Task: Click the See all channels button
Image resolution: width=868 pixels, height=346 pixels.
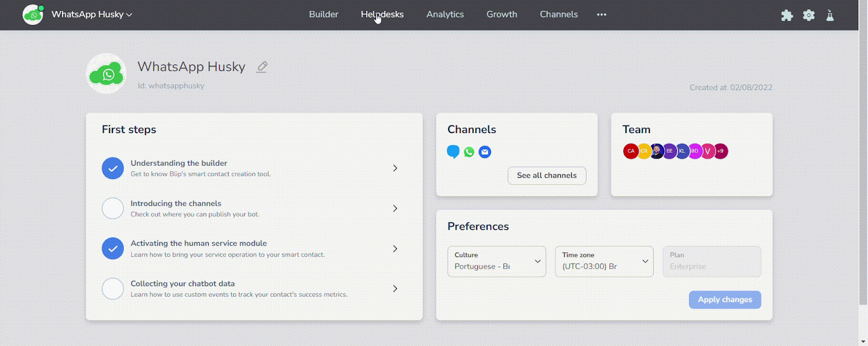Action: [547, 175]
